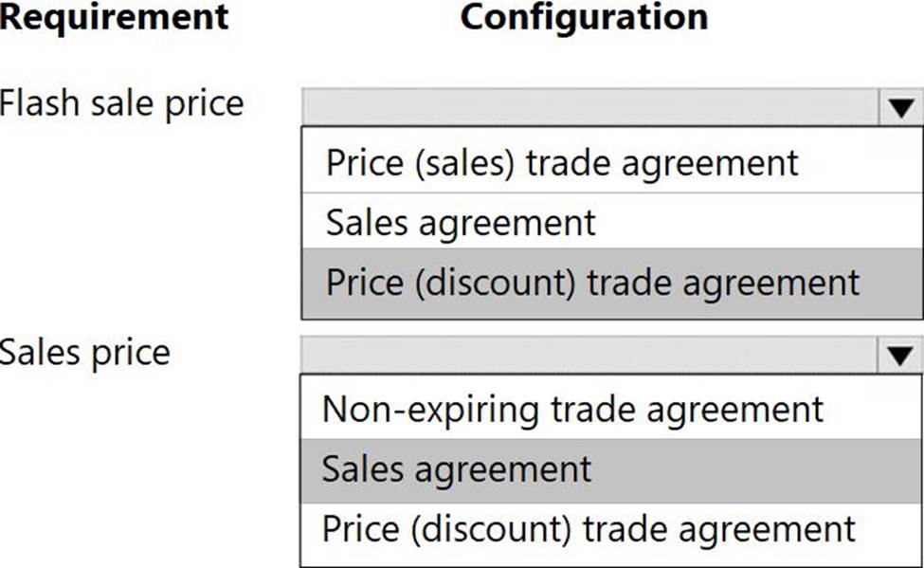The height and width of the screenshot is (568, 924).
Task: Collapse the Flash sale price options list
Action: [x=899, y=109]
